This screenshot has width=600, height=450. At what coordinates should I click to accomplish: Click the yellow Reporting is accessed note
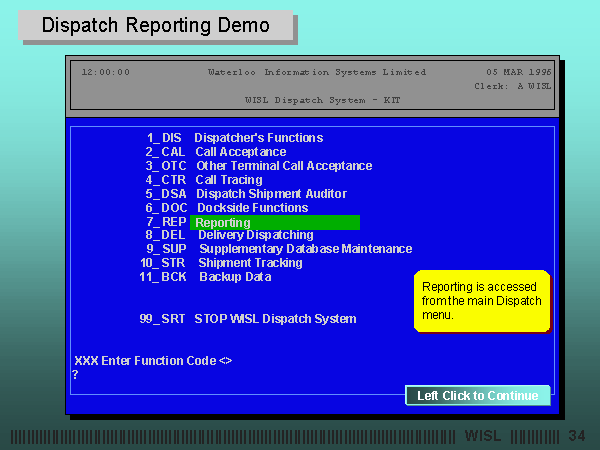482,301
